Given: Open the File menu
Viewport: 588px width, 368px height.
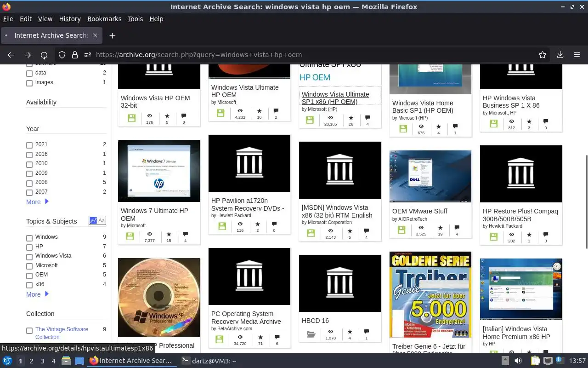Looking at the screenshot, I should pyautogui.click(x=8, y=19).
